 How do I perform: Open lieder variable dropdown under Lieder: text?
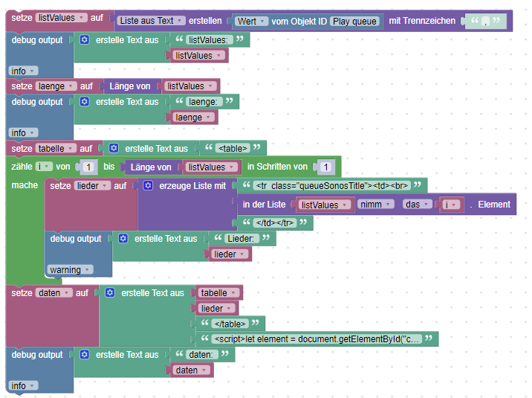point(230,254)
